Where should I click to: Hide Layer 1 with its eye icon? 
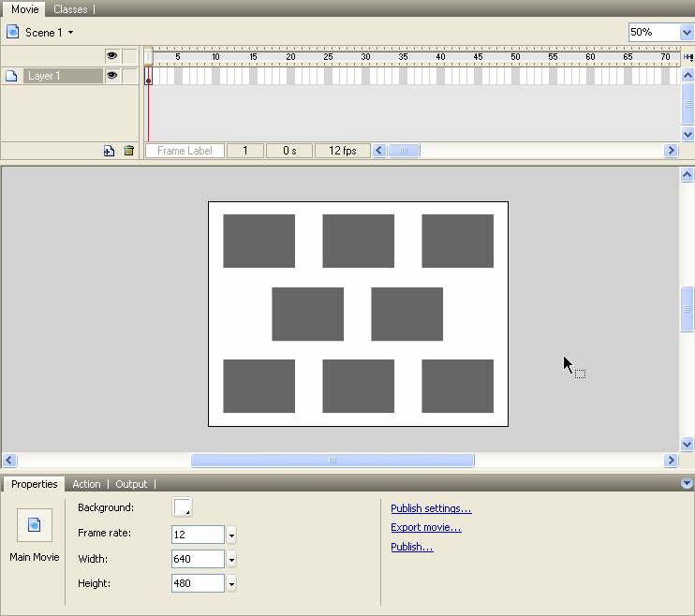[x=111, y=75]
